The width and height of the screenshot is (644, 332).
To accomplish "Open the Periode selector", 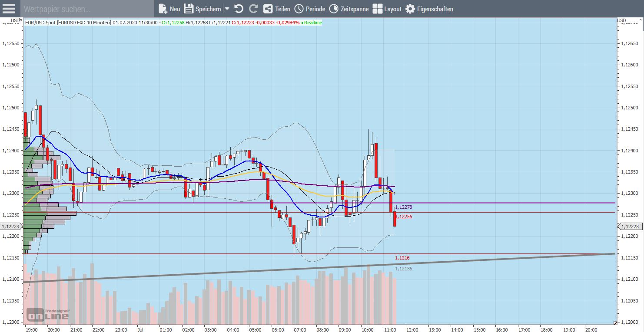I will pos(310,9).
